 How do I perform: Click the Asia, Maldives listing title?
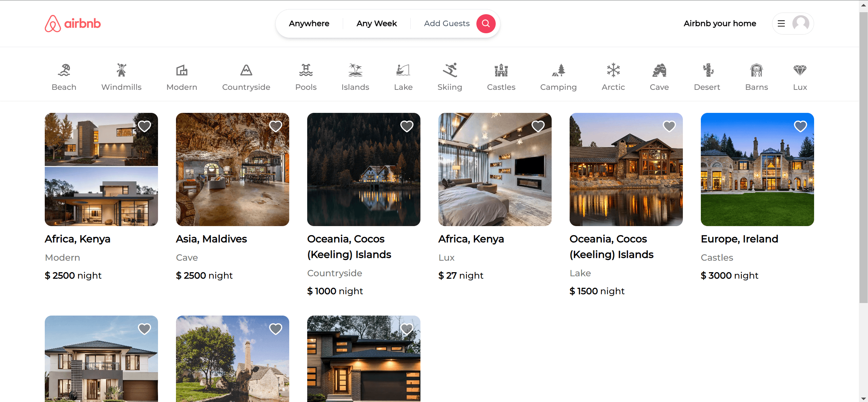[x=211, y=239]
